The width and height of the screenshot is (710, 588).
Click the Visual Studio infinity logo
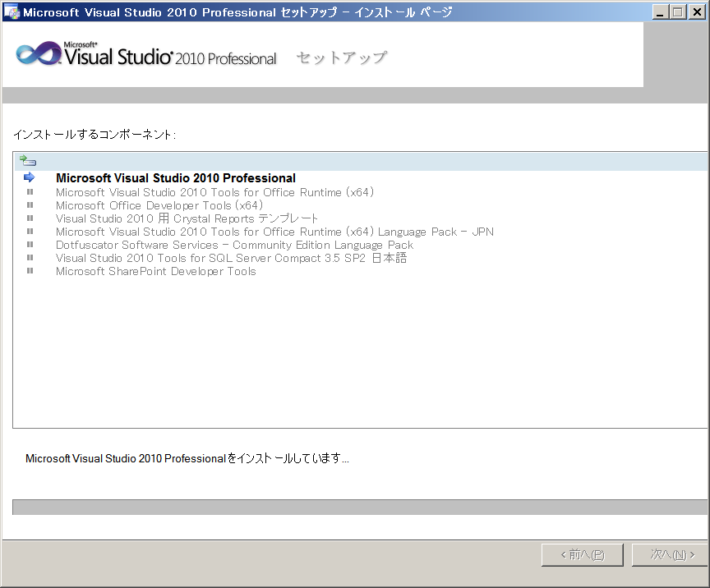pos(37,54)
